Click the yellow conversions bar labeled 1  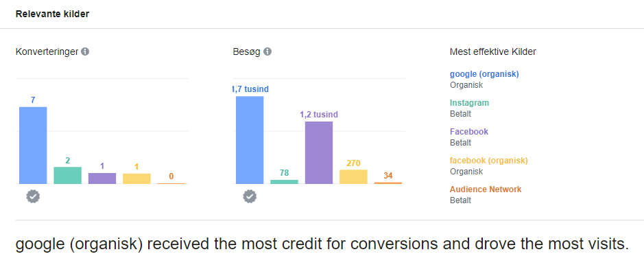(136, 178)
